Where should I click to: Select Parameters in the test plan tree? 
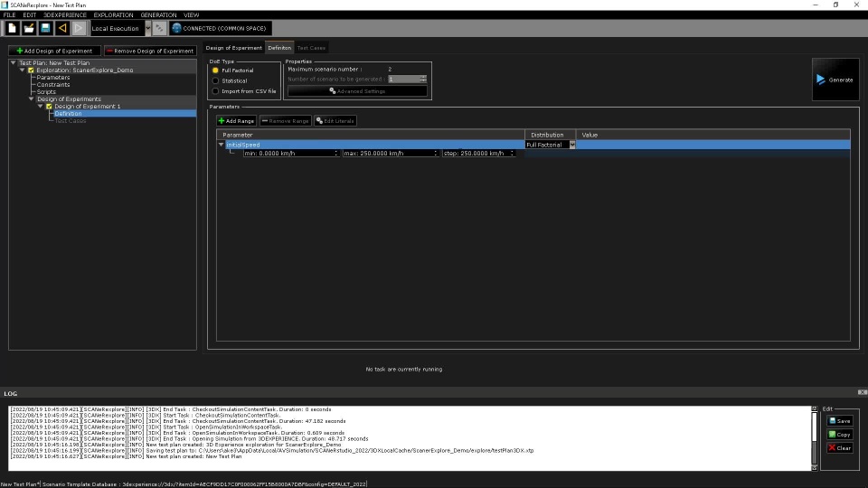tap(53, 78)
